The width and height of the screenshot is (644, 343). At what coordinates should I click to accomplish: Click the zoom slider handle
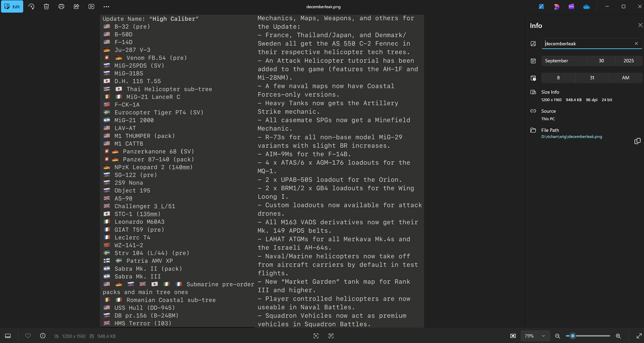(x=573, y=336)
